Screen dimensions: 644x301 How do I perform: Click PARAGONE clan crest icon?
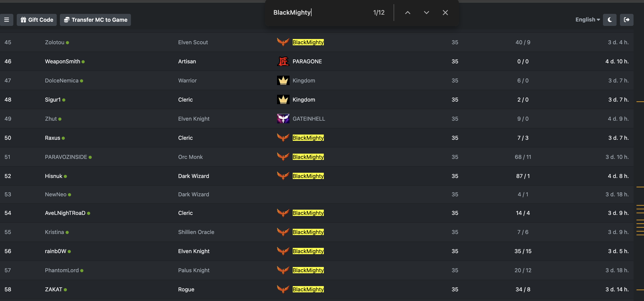[x=283, y=62]
